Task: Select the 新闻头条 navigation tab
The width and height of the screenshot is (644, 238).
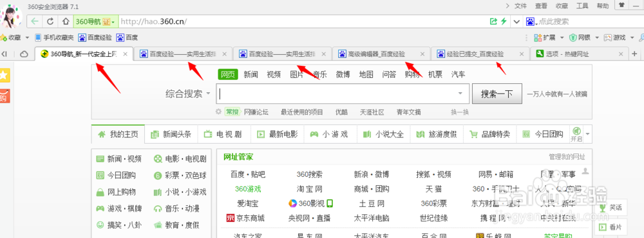Action: point(171,134)
